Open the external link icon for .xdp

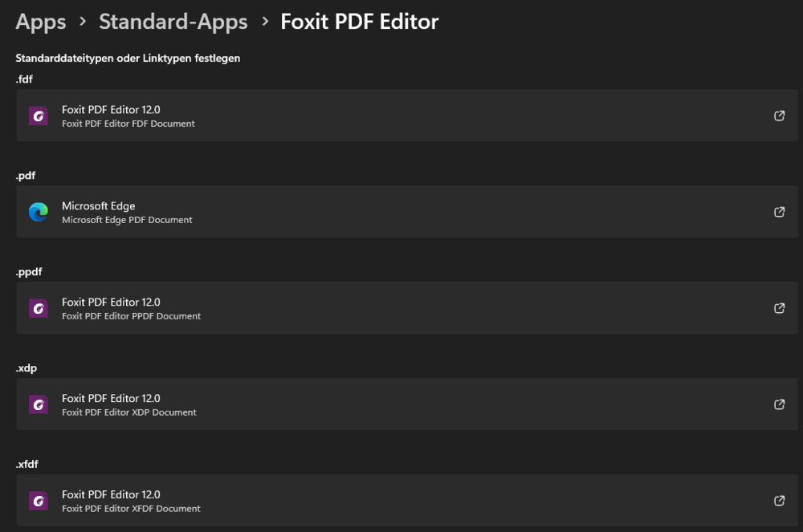click(779, 404)
